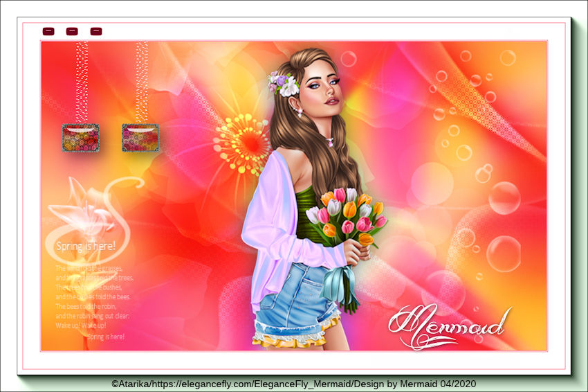The image size is (588, 392).
Task: Select the left hanging jeweled tile
Action: 80,138
